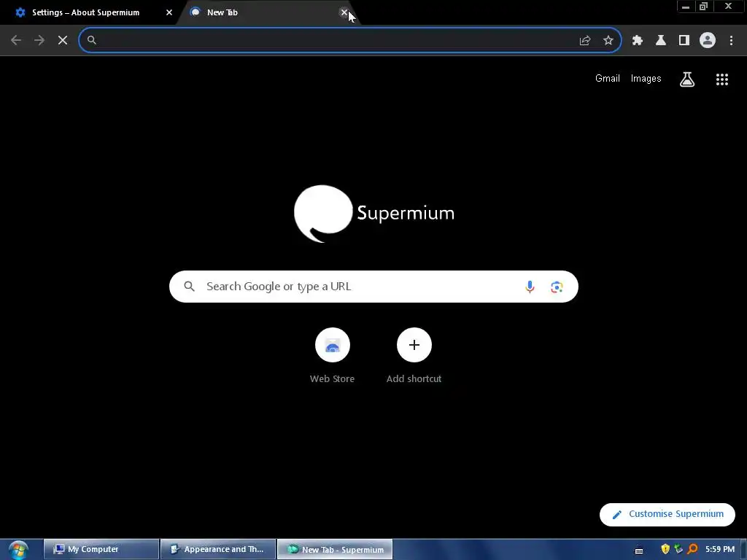The height and width of the screenshot is (560, 747).
Task: Click the Images link
Action: coord(646,79)
